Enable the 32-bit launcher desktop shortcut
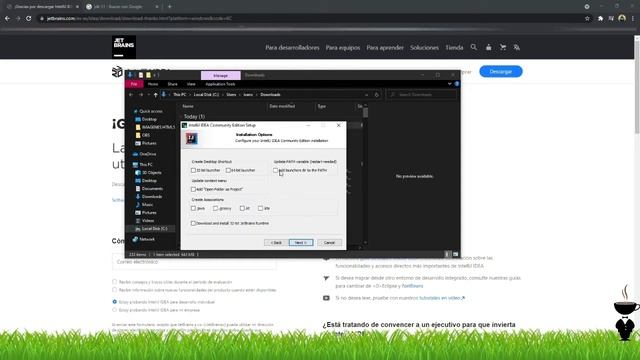 click(x=193, y=170)
